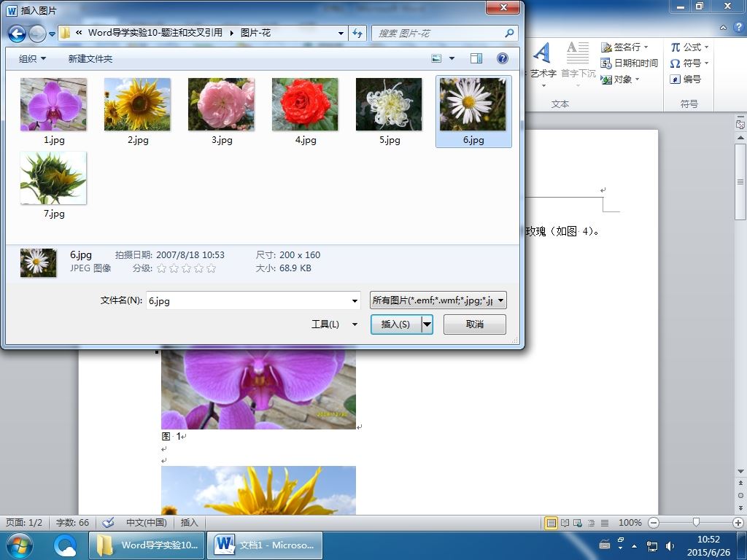
Task: Click the proofing check icon in status bar
Action: [108, 523]
